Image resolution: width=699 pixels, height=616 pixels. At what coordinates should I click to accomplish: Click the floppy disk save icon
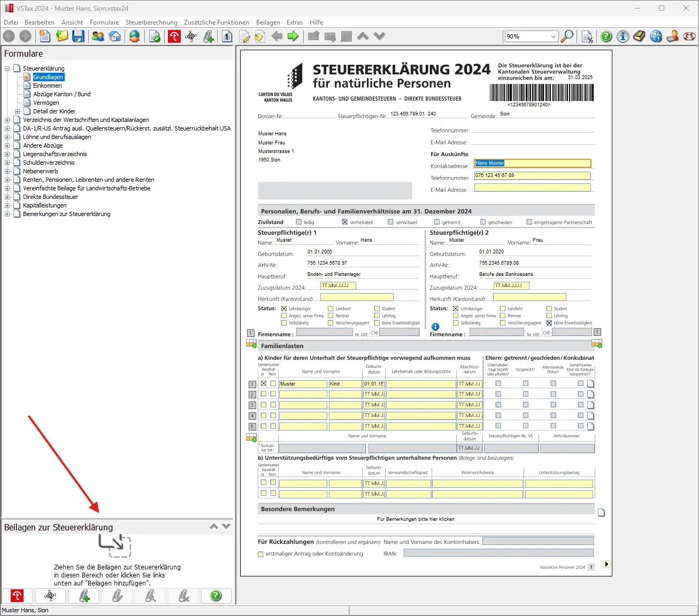pos(79,36)
